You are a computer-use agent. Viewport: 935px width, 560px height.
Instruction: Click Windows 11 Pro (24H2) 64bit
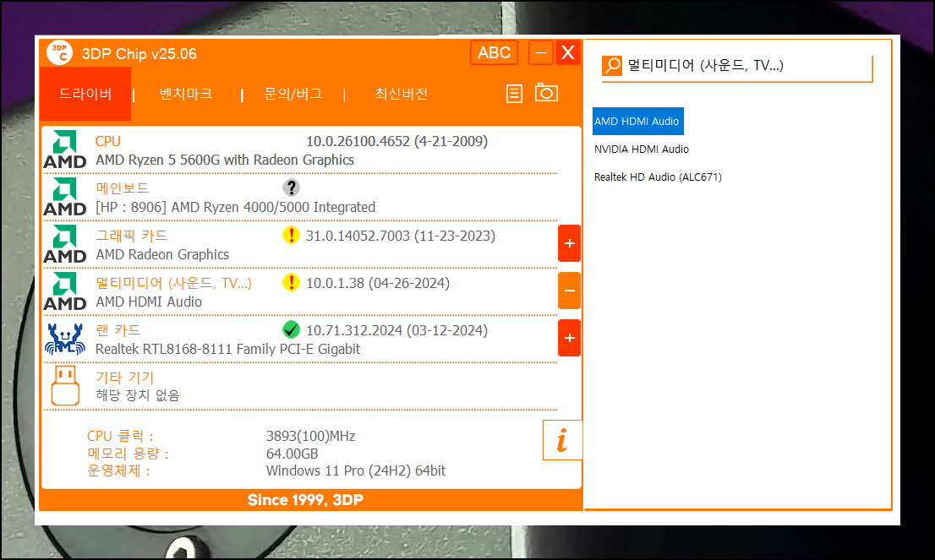pos(355,470)
